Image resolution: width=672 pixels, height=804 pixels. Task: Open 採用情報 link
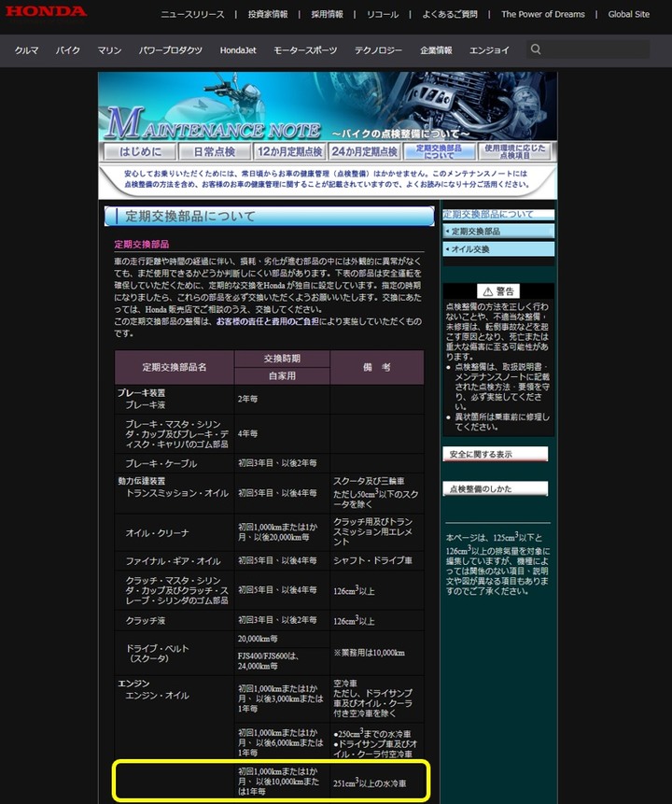(x=327, y=14)
